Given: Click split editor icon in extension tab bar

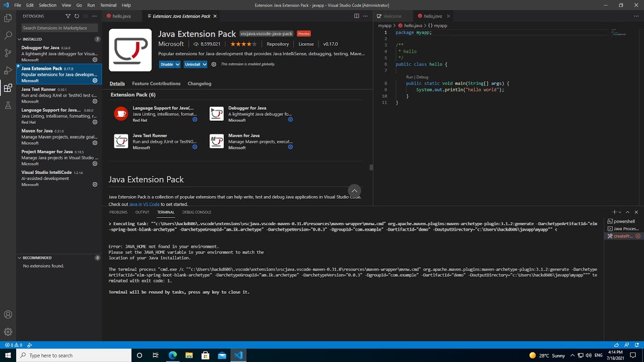Looking at the screenshot, I should (x=356, y=16).
